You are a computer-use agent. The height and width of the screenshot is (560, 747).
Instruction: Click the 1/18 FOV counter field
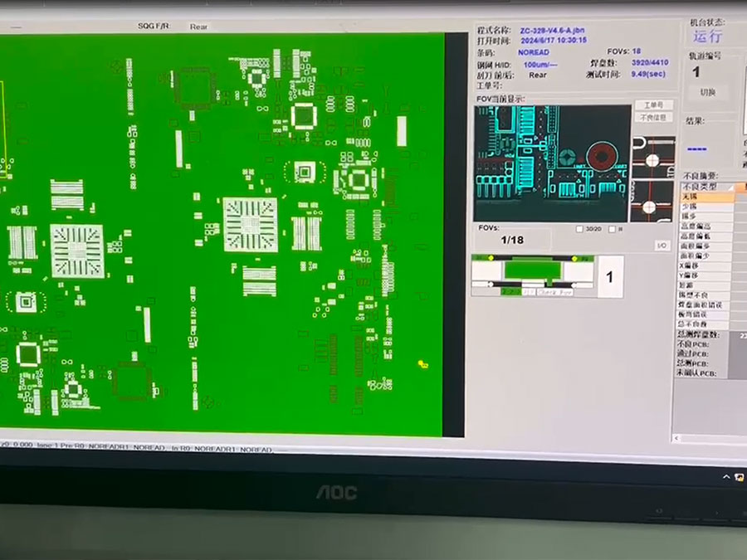click(512, 241)
